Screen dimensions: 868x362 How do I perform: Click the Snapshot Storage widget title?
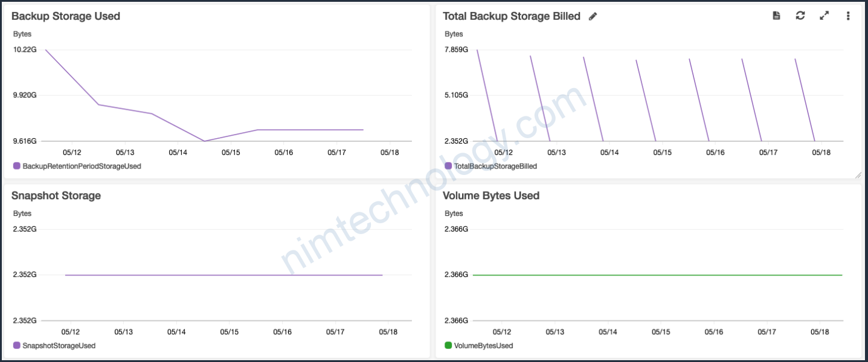(x=56, y=195)
